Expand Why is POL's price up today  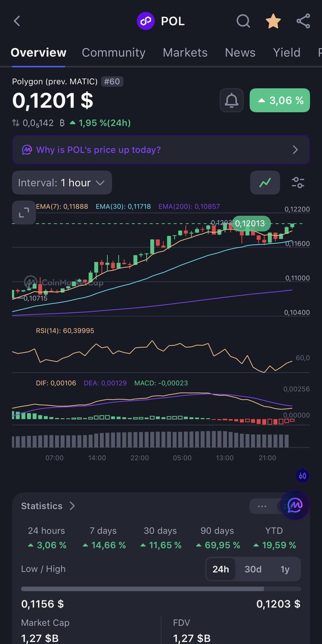coord(161,150)
